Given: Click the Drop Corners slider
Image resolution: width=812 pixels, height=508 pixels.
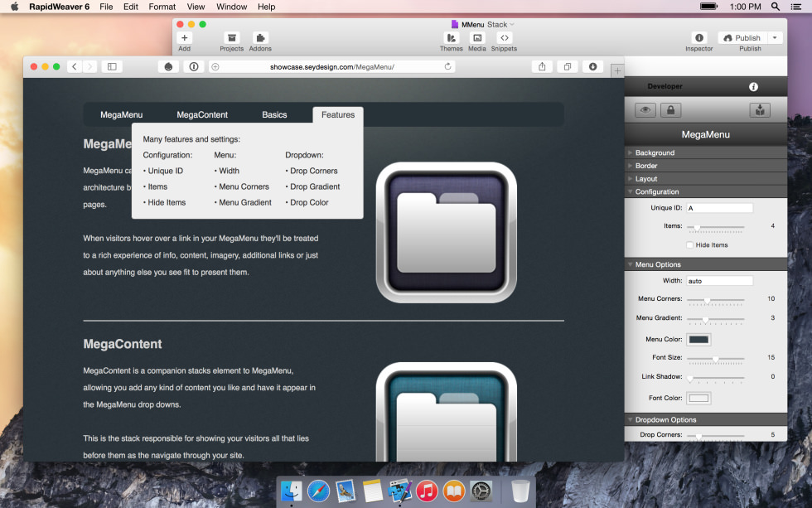Looking at the screenshot, I should coord(715,436).
